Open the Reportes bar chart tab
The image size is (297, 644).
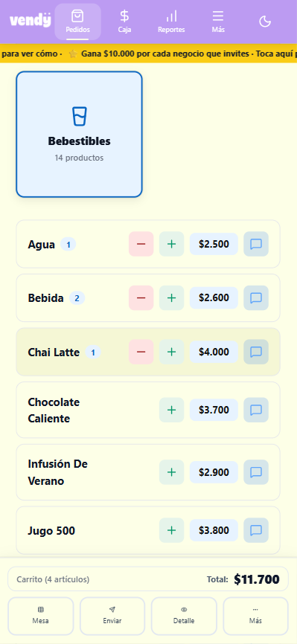(x=171, y=22)
